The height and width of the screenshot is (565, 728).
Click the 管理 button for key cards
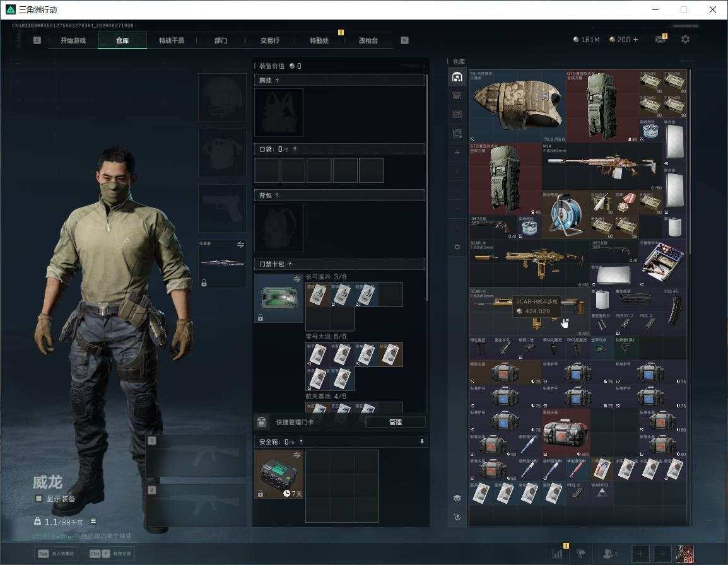(x=395, y=422)
